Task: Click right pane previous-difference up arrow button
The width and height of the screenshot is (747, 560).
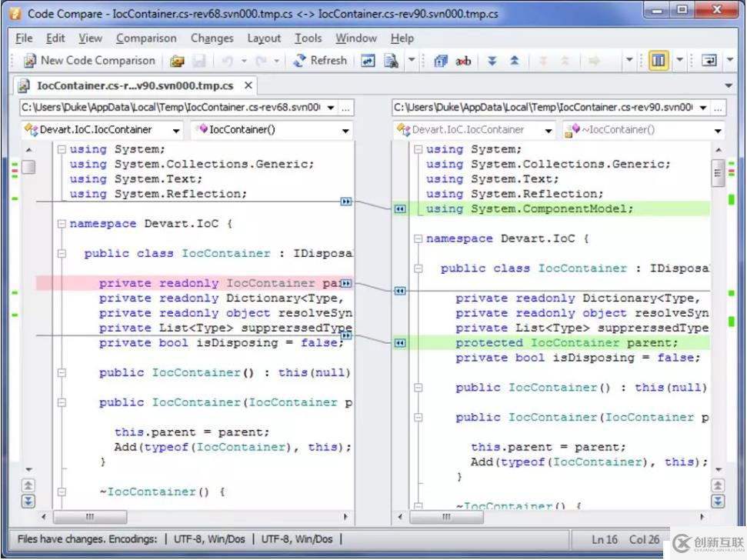Action: pyautogui.click(x=718, y=486)
